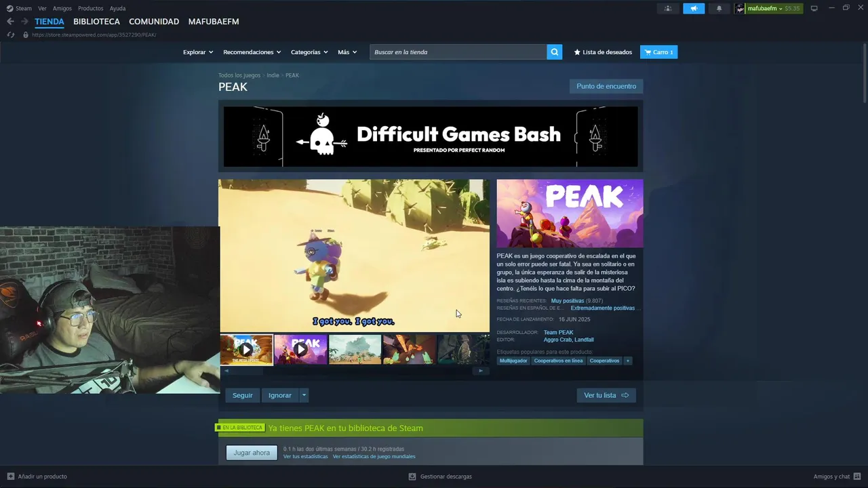The image size is (868, 488).
Task: Click the mafubaefm profile avatar
Action: tap(740, 8)
